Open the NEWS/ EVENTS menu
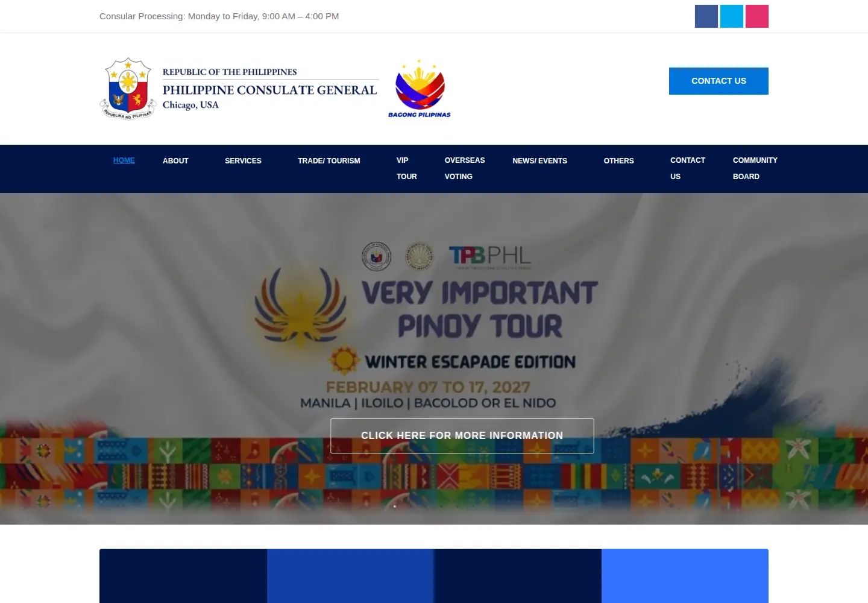The height and width of the screenshot is (603, 868). click(x=540, y=161)
